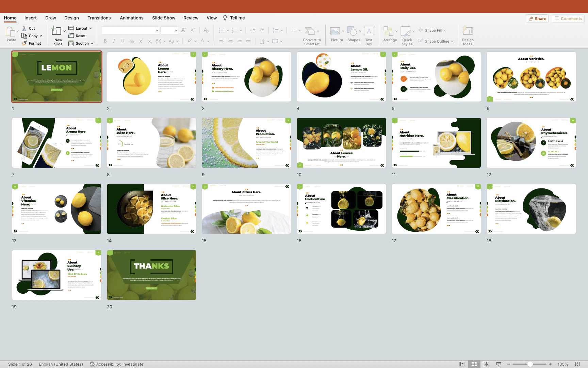Switch to Slide Sorter view in status bar
This screenshot has width=588, height=368.
474,364
